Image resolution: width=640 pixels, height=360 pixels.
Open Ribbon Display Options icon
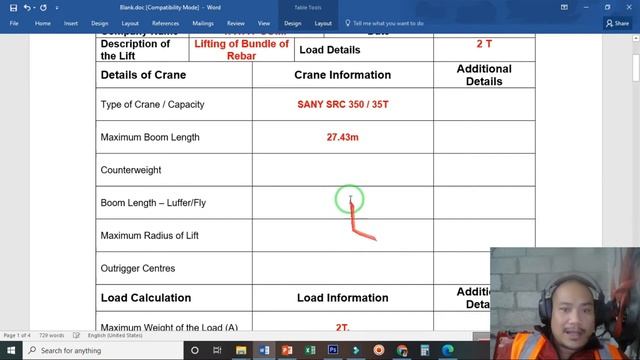(564, 7)
